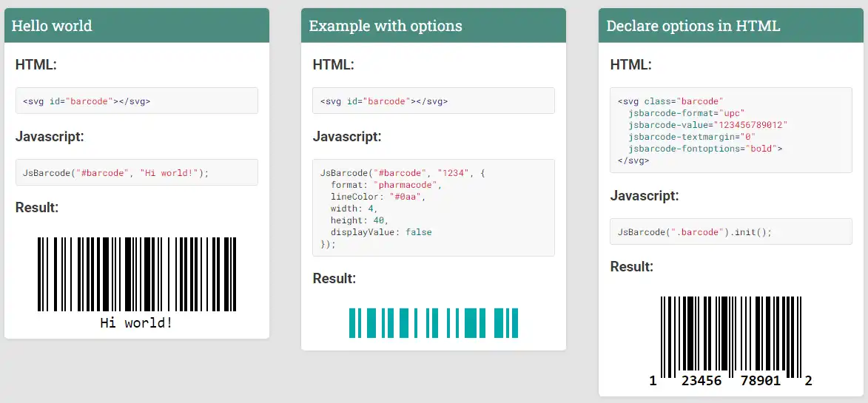Click the "Result:" heading in Hello world card

tap(37, 208)
